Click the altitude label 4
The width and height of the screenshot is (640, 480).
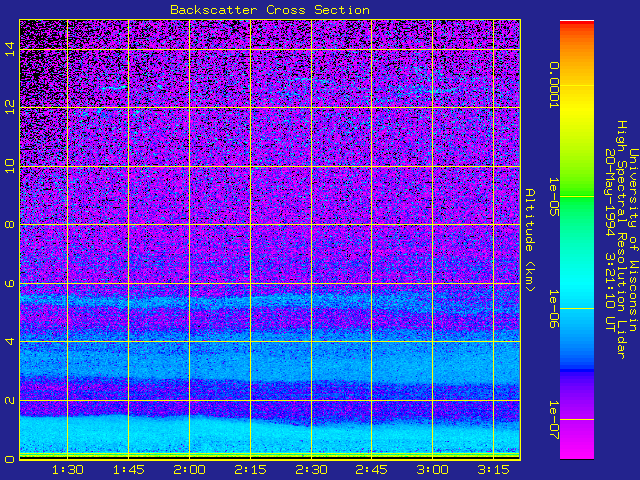(x=10, y=341)
